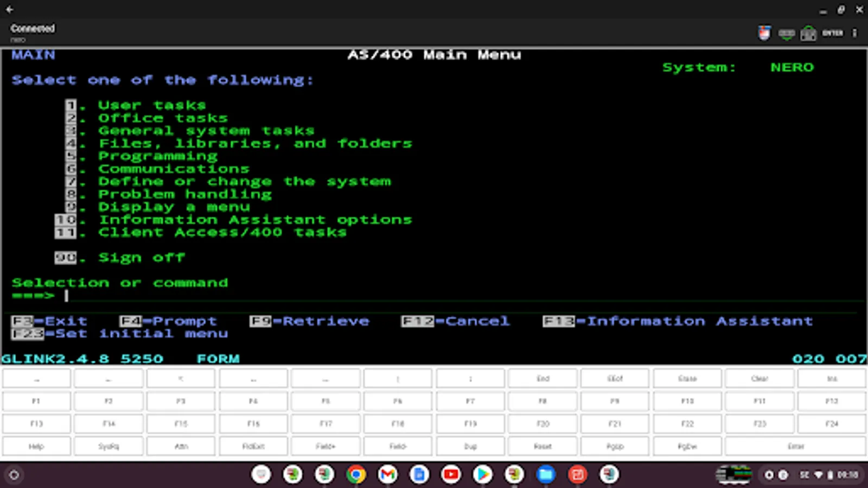Select option 5 Programming

tap(141, 156)
